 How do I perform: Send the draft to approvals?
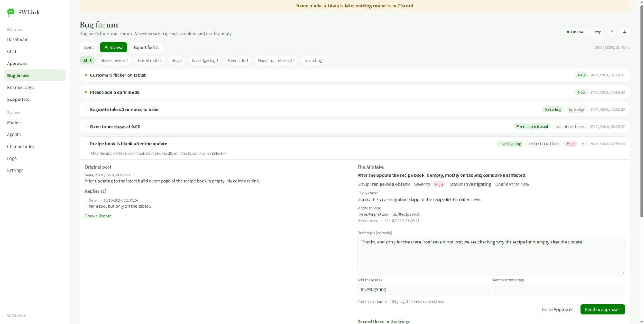click(602, 310)
